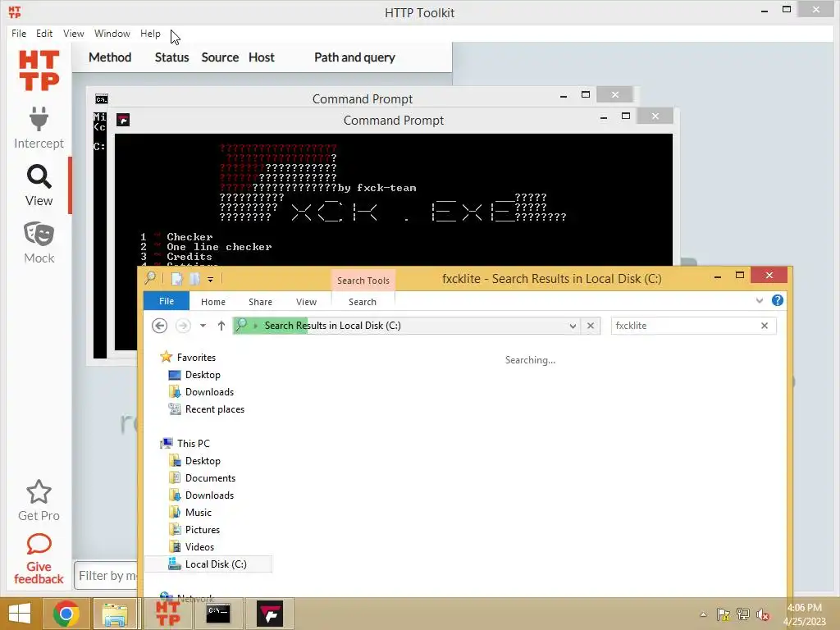Click the Explorer Back arrow button
840x630 pixels.
coord(160,326)
